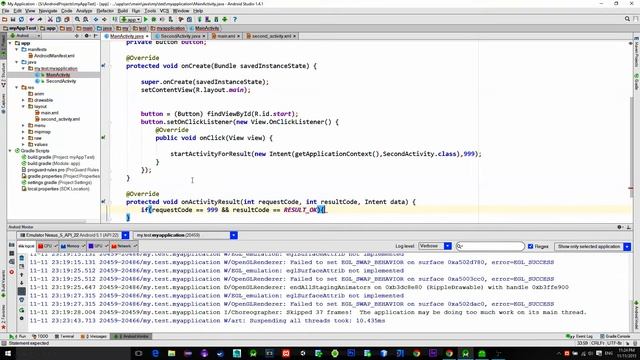Click the Edge browser taskbar icon
This screenshot has width=640, height=360.
pos(155,353)
